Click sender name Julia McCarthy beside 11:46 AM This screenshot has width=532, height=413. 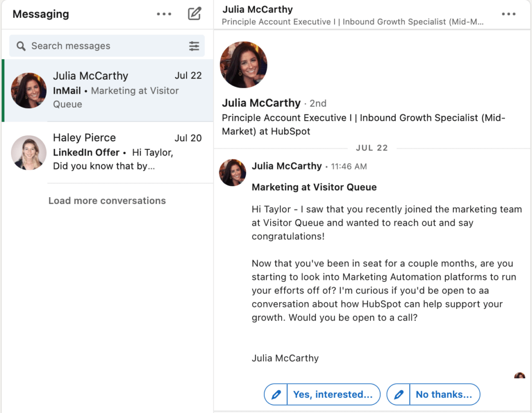[x=287, y=166]
